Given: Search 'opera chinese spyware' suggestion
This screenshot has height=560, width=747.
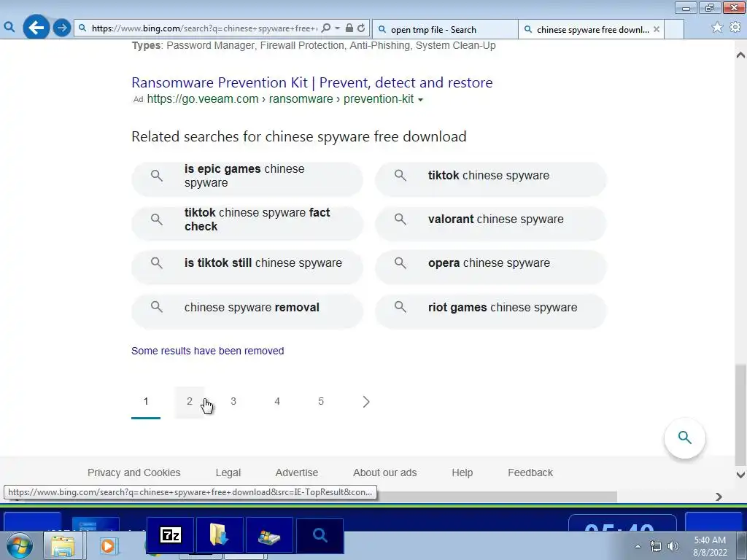Looking at the screenshot, I should [491, 267].
